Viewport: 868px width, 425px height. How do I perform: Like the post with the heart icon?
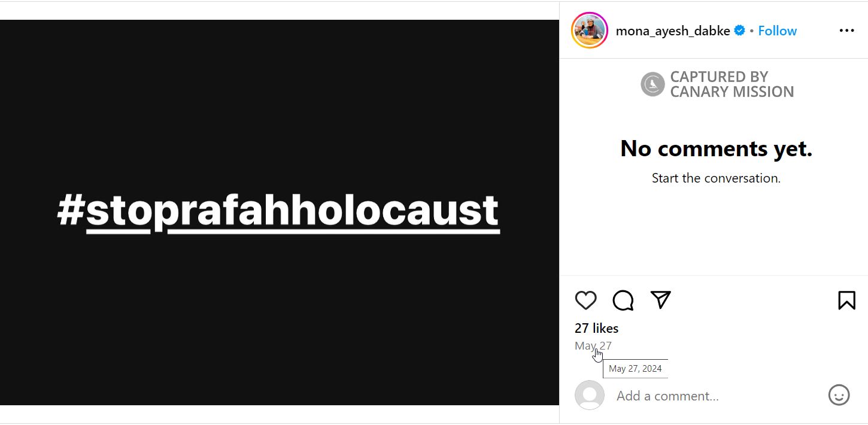point(585,300)
